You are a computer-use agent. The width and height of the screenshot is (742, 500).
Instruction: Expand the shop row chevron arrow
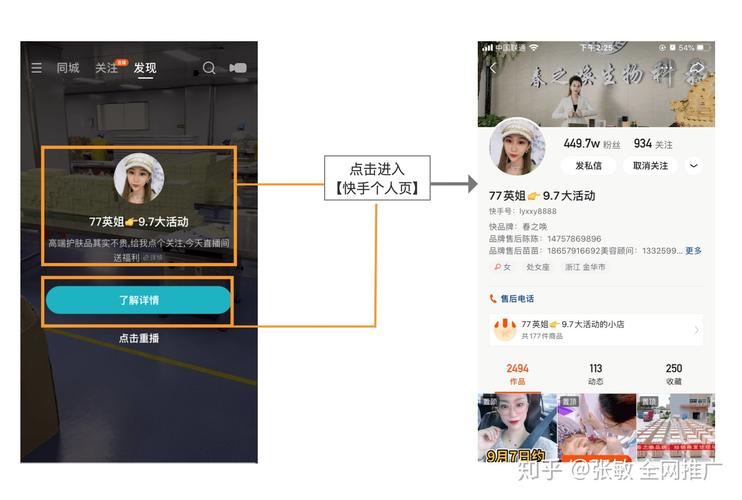point(696,330)
